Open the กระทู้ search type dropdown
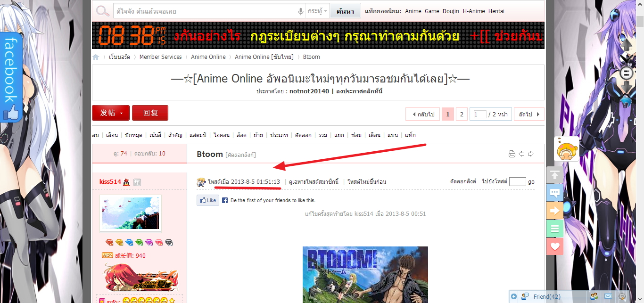This screenshot has height=303, width=644. [318, 11]
